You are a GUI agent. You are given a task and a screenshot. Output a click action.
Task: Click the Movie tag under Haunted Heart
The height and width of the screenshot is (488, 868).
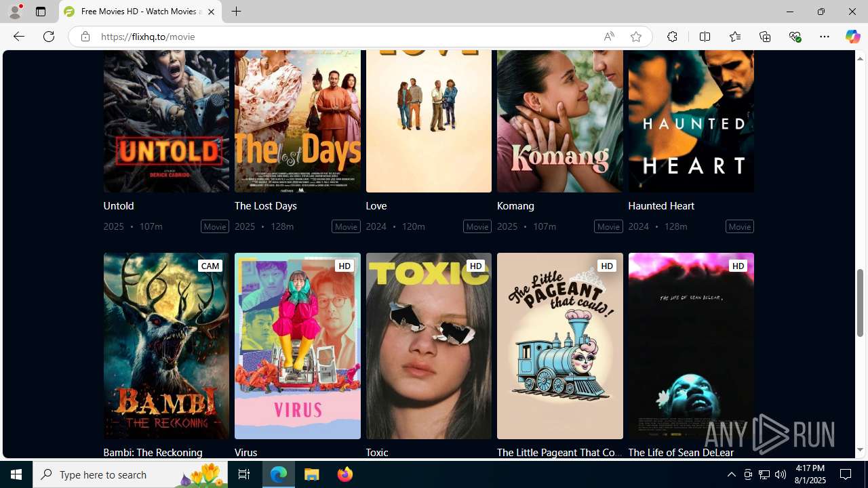click(739, 226)
